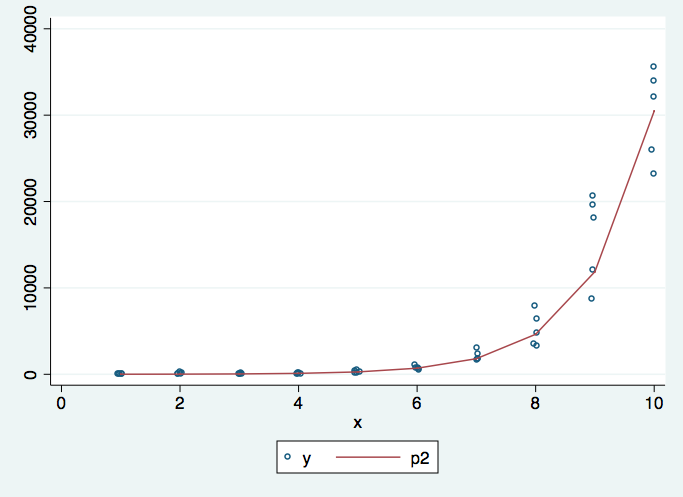Click the topmost data point at x=9
The height and width of the screenshot is (497, 683).
tap(592, 196)
